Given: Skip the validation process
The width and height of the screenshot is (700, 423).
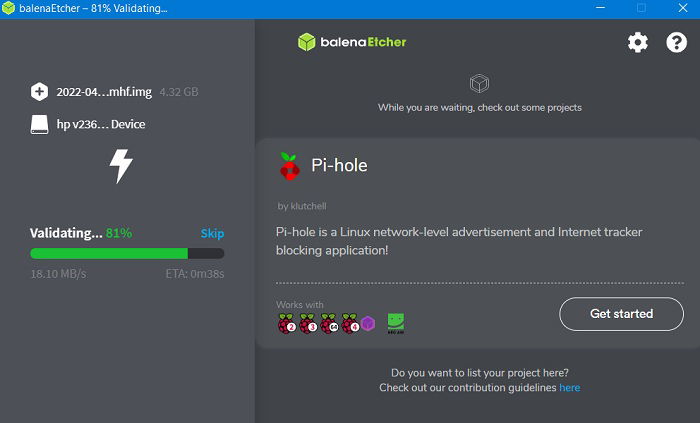Looking at the screenshot, I should tap(212, 233).
